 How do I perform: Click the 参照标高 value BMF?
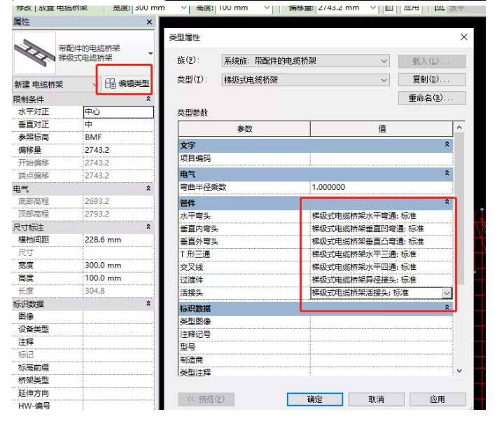coord(118,137)
